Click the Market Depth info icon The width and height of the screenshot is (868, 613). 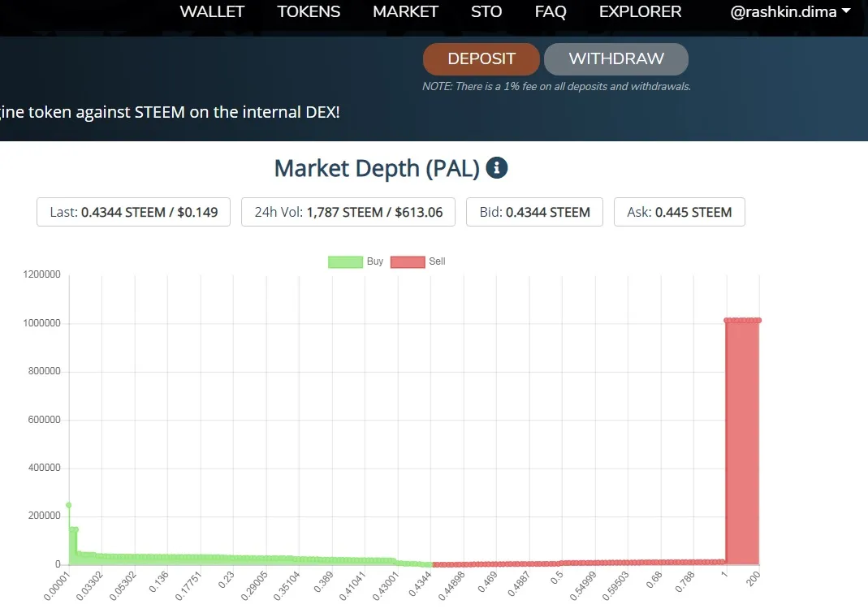point(497,167)
